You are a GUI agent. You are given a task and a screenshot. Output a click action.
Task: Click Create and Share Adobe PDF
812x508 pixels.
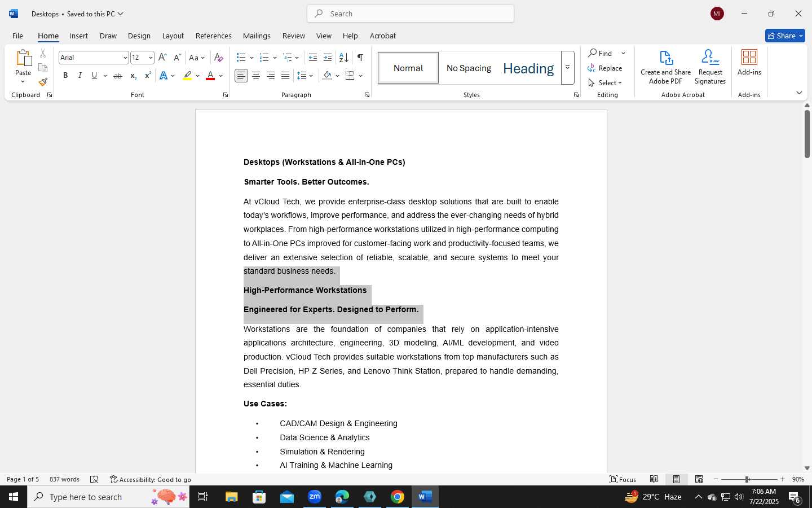pos(665,67)
